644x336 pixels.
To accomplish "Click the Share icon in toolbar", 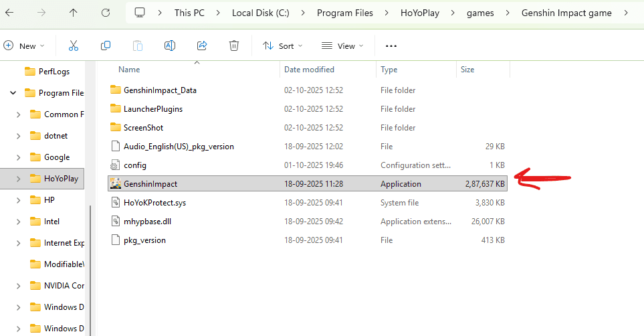I will [202, 46].
